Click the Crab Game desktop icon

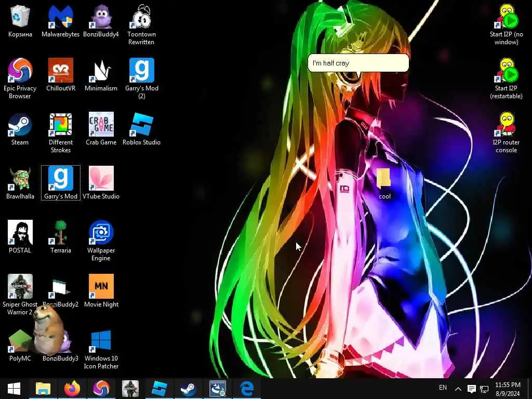coord(101,129)
